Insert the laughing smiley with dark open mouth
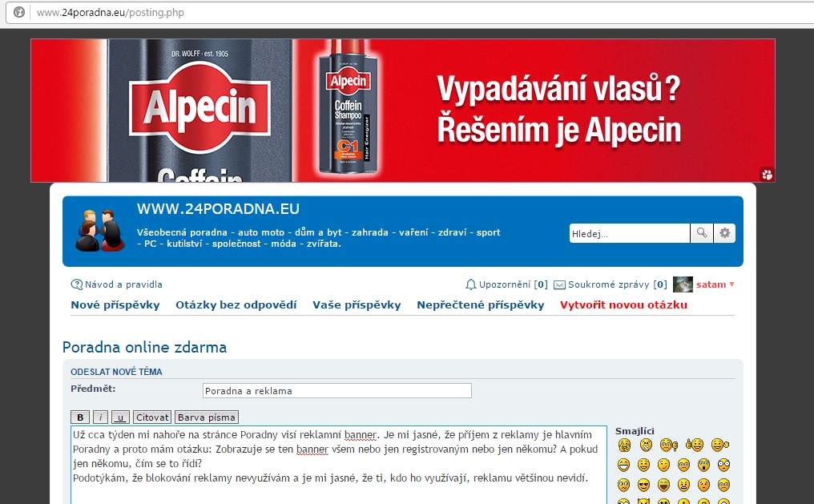Viewport: 814px width, 504px height. pyautogui.click(x=664, y=485)
